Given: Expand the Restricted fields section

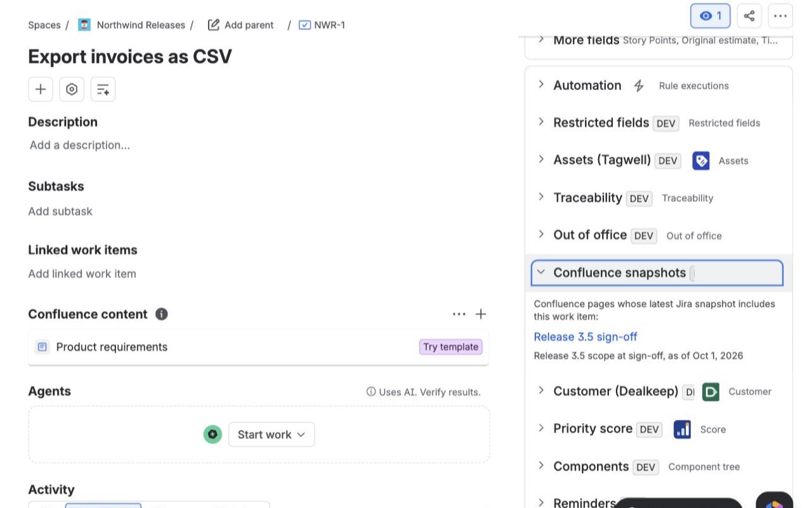Looking at the screenshot, I should pos(541,122).
